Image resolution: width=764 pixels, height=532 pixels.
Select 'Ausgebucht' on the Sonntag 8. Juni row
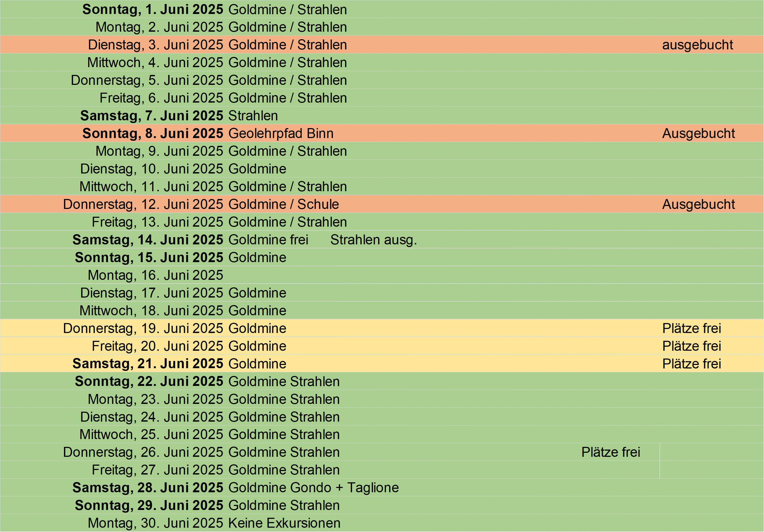[x=698, y=133]
